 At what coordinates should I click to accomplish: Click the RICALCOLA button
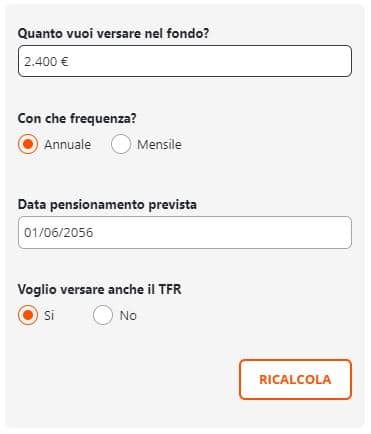point(295,379)
